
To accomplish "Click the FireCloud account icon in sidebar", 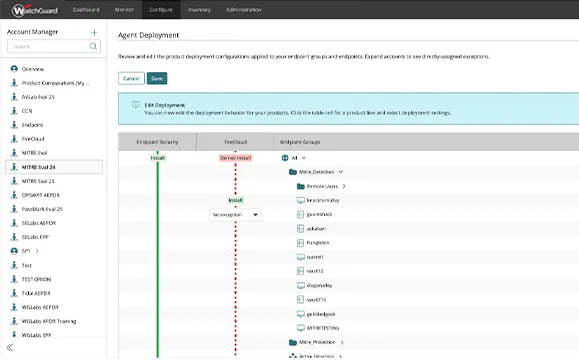I will pyautogui.click(x=14, y=139).
